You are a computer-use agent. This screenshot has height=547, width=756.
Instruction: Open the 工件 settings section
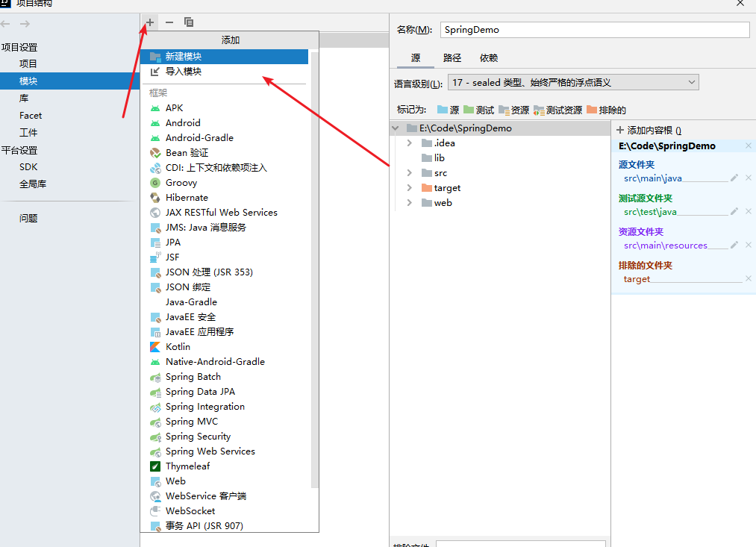click(28, 133)
